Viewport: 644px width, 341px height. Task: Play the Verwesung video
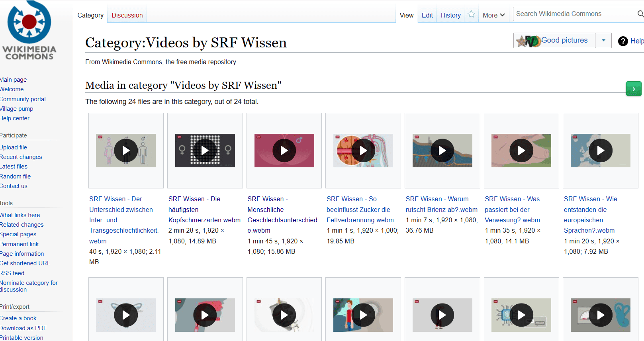click(521, 151)
